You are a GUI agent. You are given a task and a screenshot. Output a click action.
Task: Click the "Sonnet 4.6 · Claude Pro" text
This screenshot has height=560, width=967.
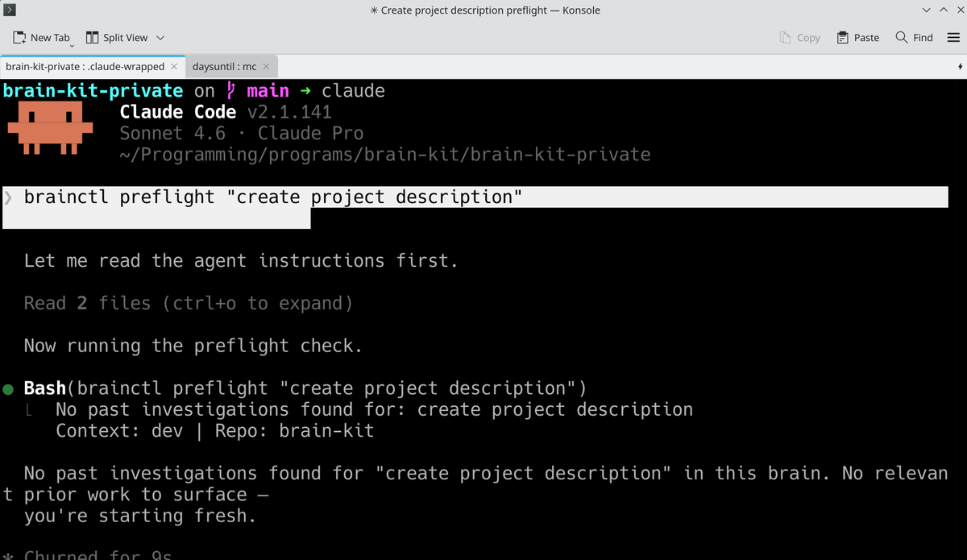[242, 134]
